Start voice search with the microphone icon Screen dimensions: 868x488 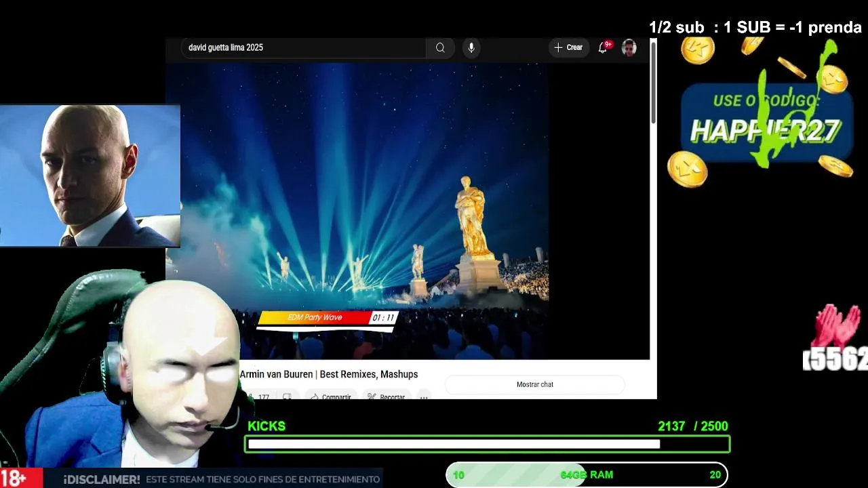pyautogui.click(x=471, y=47)
